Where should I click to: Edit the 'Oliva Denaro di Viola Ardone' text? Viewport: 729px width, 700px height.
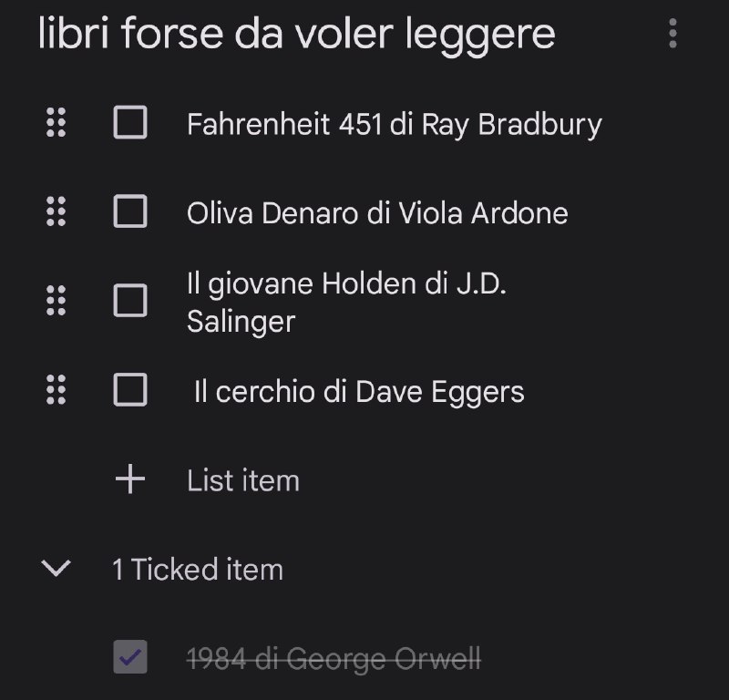click(377, 213)
